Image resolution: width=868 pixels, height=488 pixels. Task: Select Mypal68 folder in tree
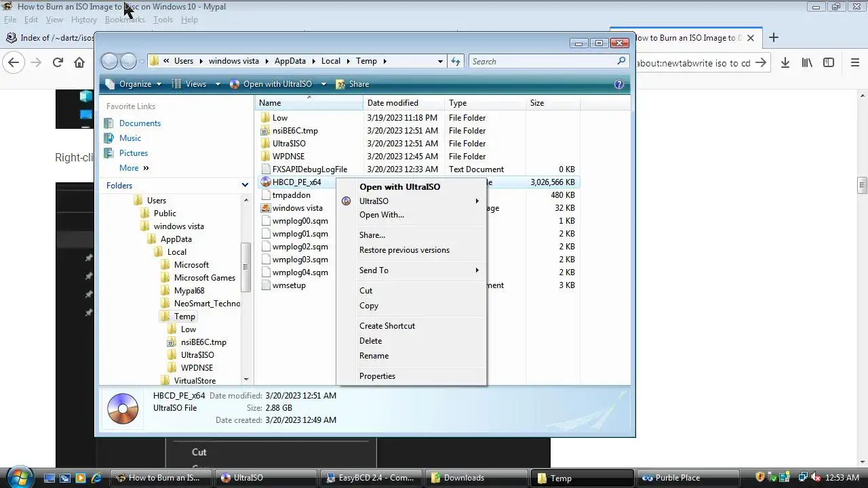tap(189, 291)
